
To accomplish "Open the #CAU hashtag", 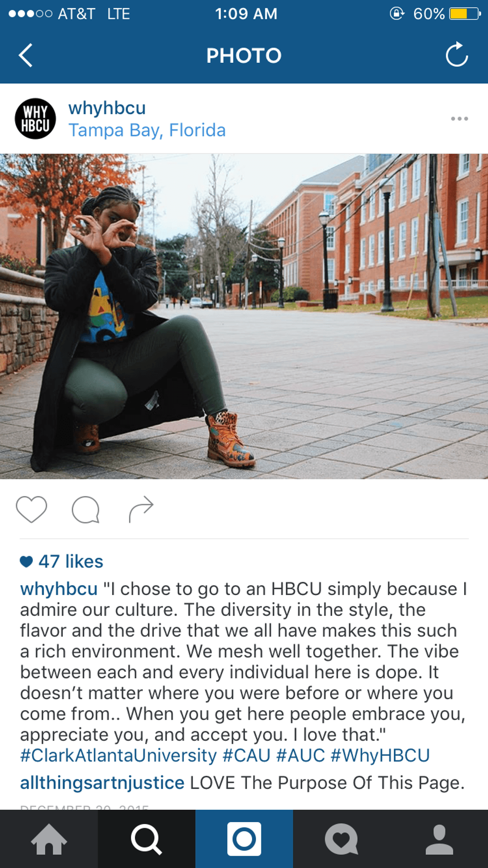I will [x=246, y=755].
